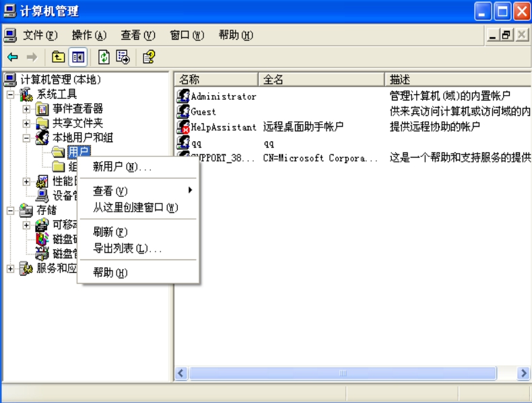Screen dimensions: 532x403
Task: Click the 用户 folder icon
Action: (58, 152)
